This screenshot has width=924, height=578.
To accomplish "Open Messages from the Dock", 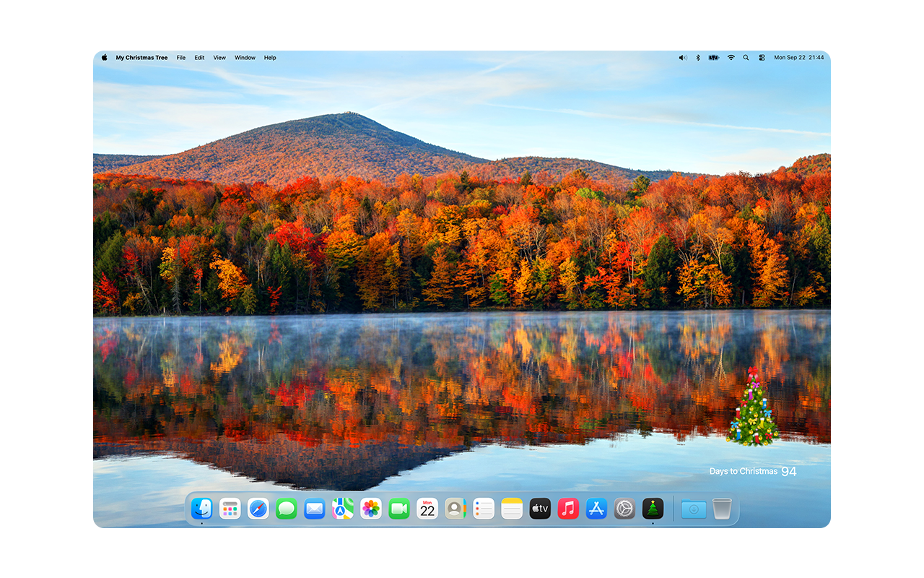I will pos(287,509).
